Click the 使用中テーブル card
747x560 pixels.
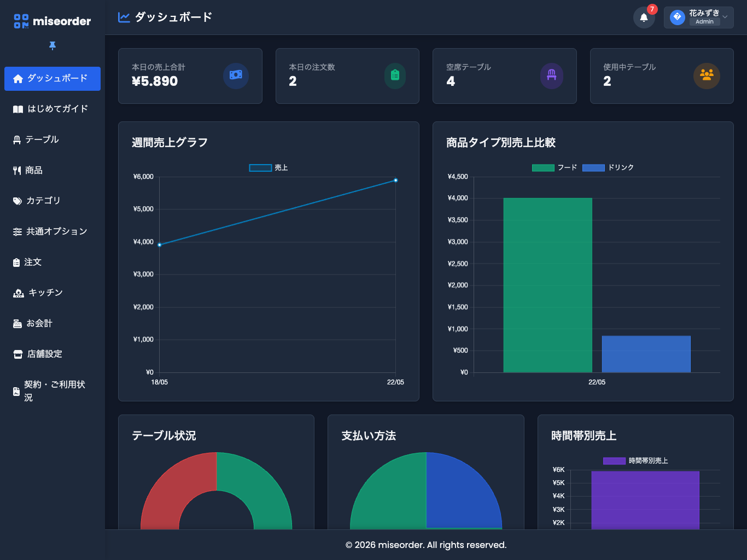[x=662, y=76]
